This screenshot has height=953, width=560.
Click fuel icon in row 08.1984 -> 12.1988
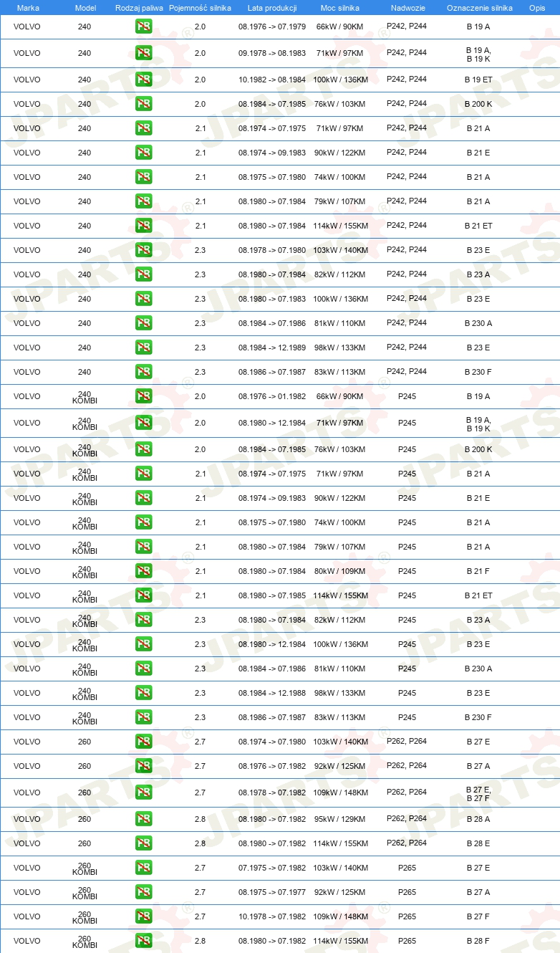144,693
